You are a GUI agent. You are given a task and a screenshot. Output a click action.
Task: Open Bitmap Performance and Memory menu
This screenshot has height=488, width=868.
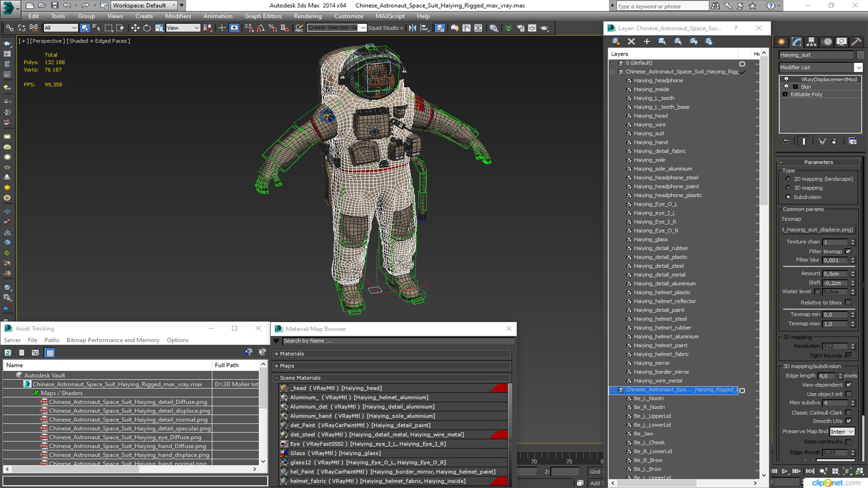tap(113, 340)
